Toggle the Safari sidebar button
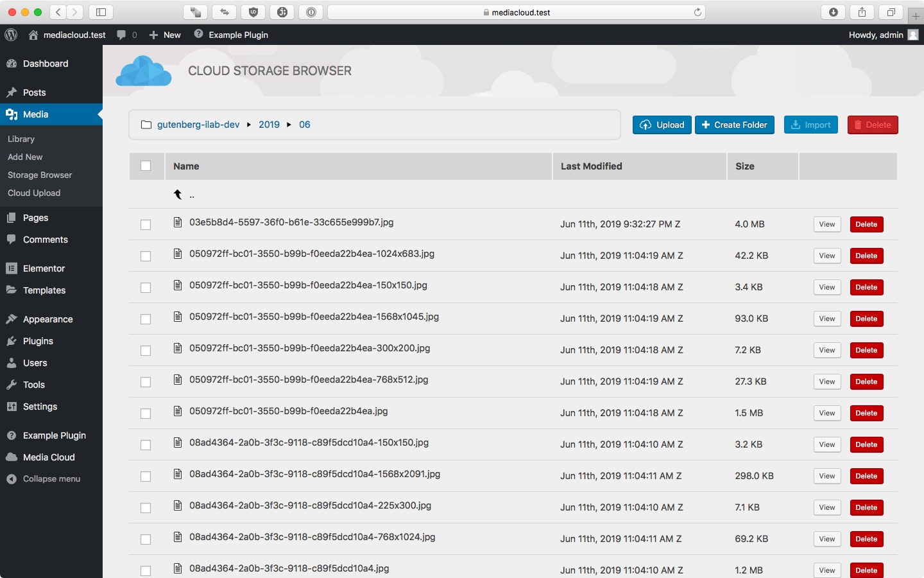The image size is (924, 578). (101, 12)
